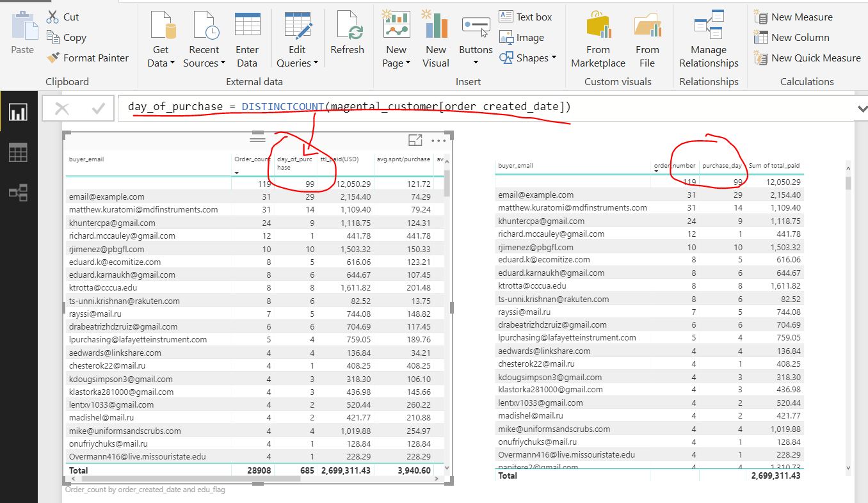Cancel the formula edit with X

click(62, 109)
